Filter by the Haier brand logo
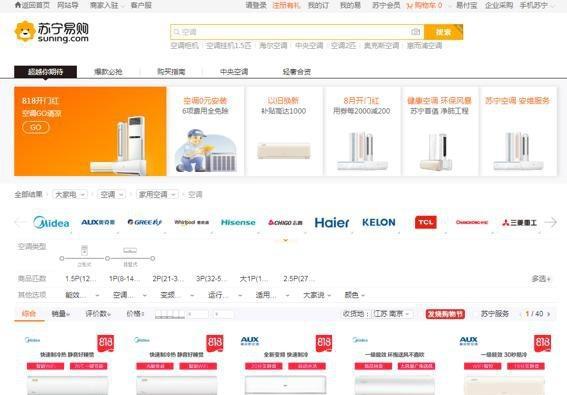 pos(332,222)
